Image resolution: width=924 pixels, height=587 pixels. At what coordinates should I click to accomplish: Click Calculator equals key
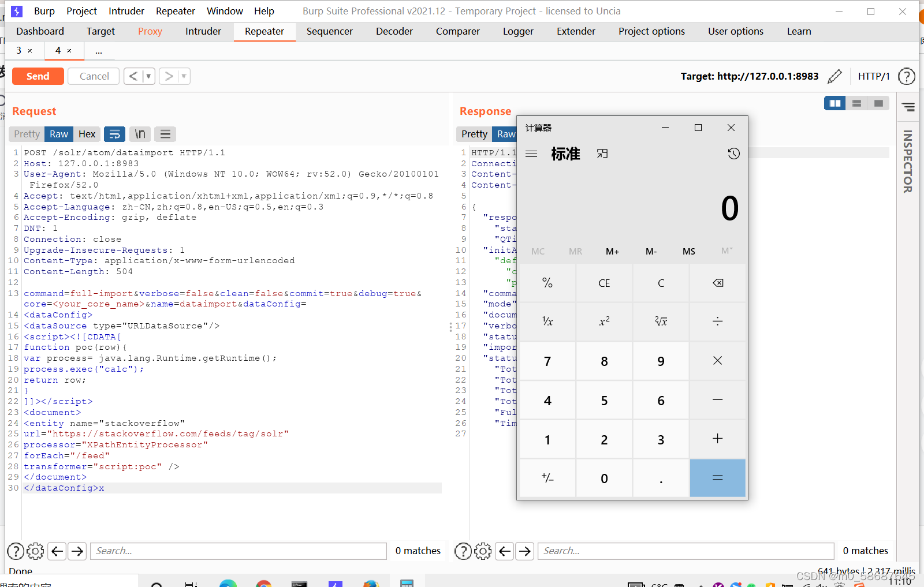click(718, 478)
